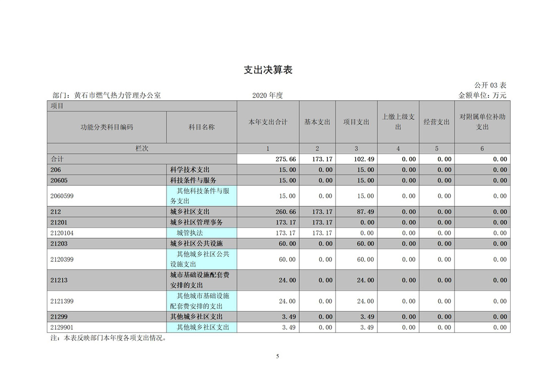Select code 21299 in the table
This screenshot has width=555, height=392.
59,317
